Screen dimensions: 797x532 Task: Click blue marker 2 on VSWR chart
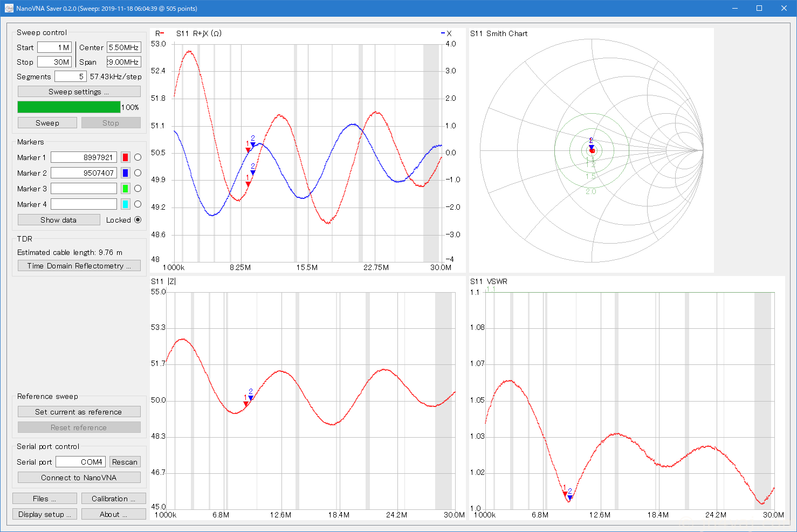[570, 497]
